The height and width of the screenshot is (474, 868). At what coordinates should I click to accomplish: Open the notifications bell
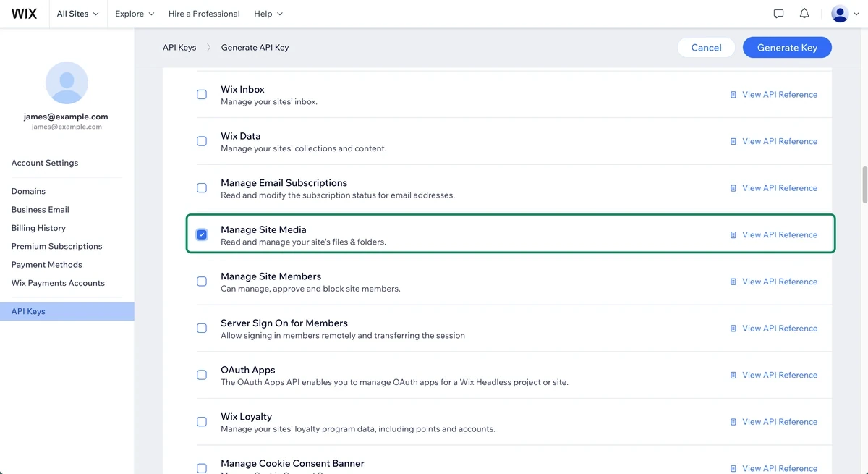pyautogui.click(x=804, y=14)
